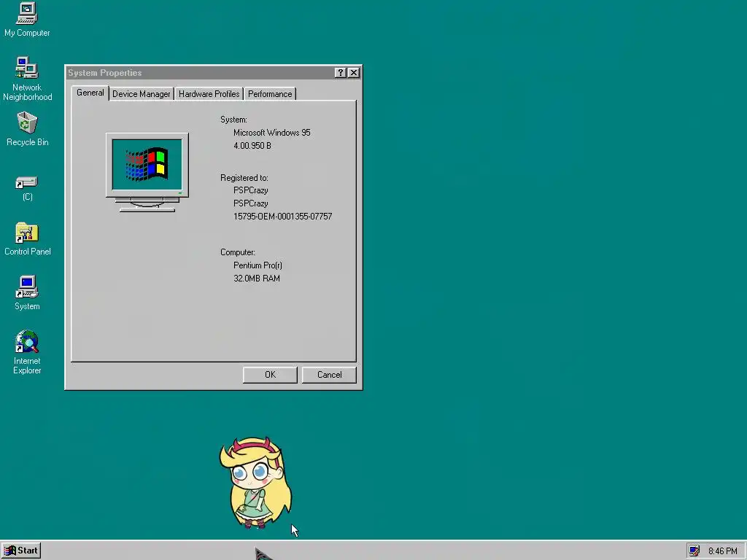This screenshot has height=560, width=747.
Task: Click the product ID '15795-OEM-0001355-07757'
Action: click(282, 216)
